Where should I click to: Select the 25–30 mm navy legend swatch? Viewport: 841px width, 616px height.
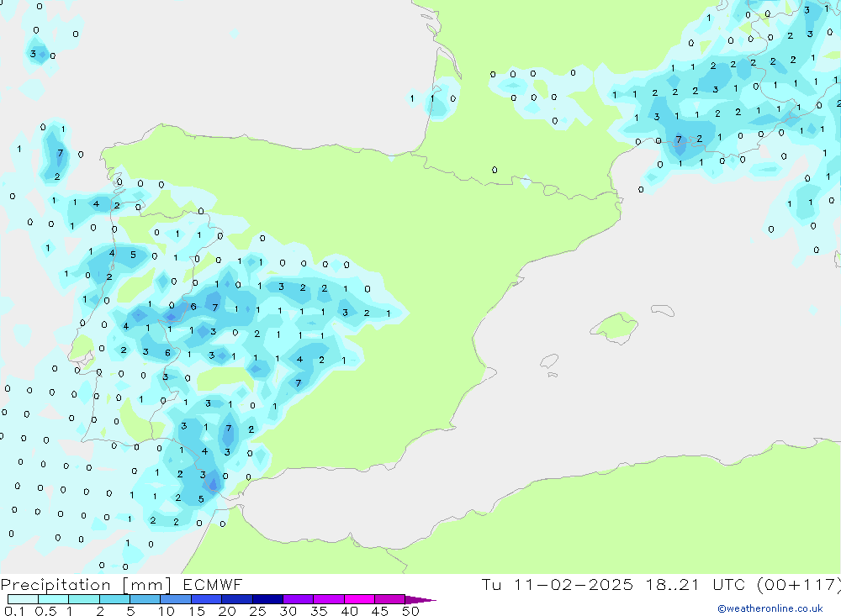click(x=267, y=599)
